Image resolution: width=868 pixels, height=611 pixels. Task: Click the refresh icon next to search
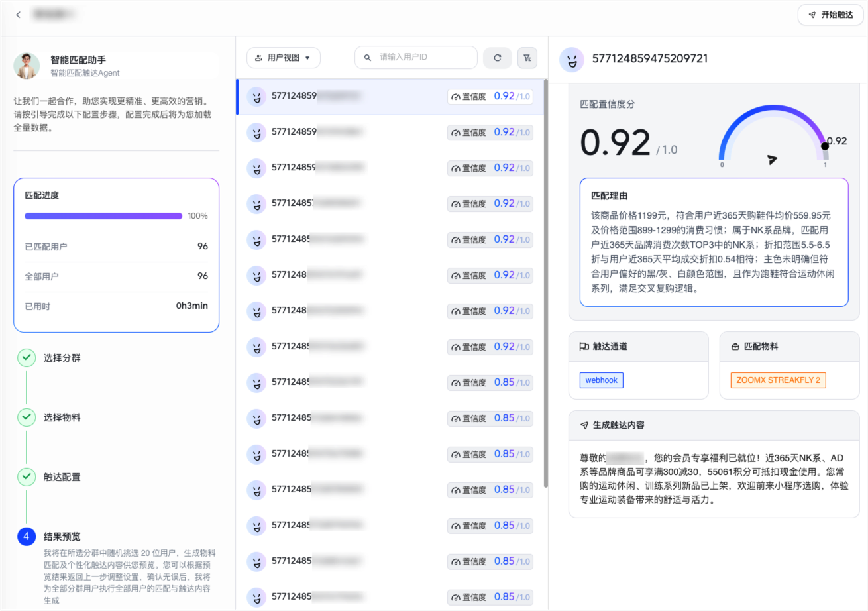497,58
